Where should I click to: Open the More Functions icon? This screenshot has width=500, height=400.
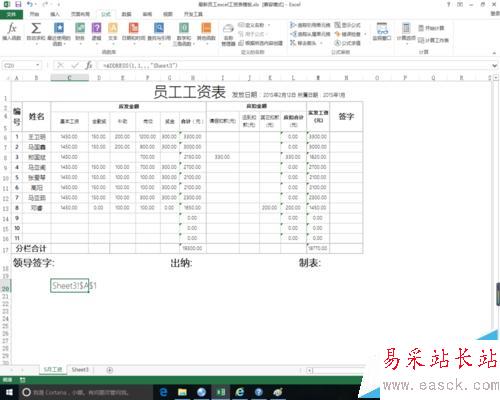point(206,28)
